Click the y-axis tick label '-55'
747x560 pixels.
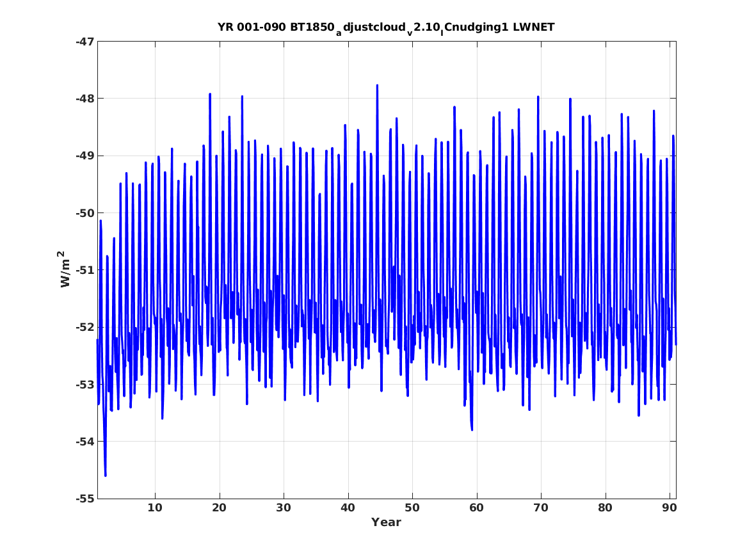coord(85,499)
